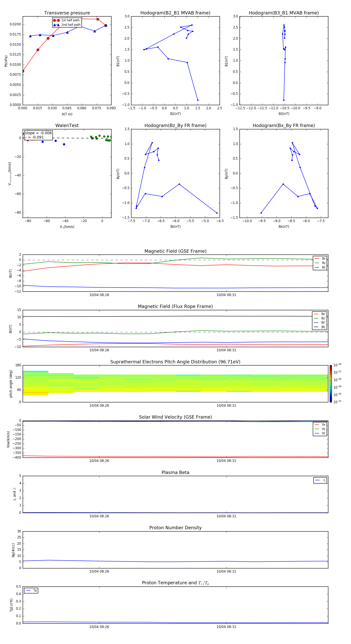Select the By entry in GSE legend
Image resolution: width=351 pixels, height=644 pixels.
coord(320,263)
